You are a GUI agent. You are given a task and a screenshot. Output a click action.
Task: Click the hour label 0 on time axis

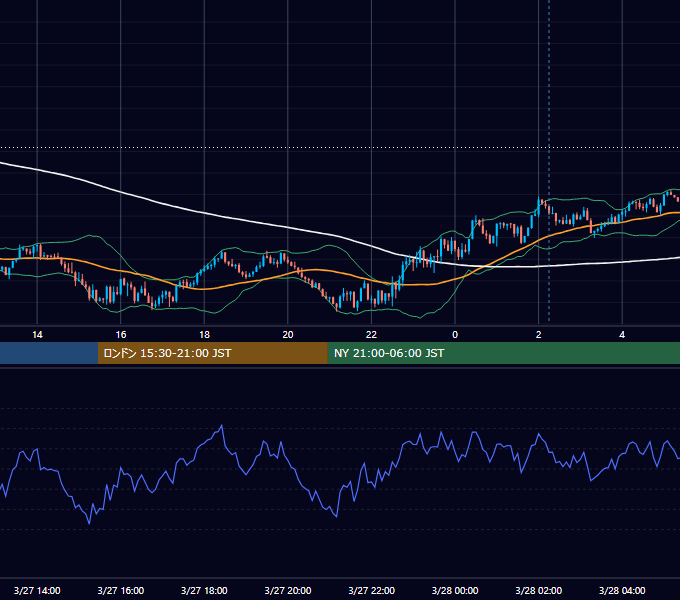[x=455, y=335]
